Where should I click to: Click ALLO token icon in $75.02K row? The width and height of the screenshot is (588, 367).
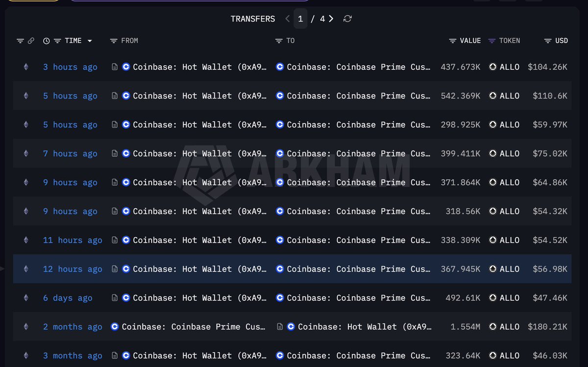click(493, 153)
